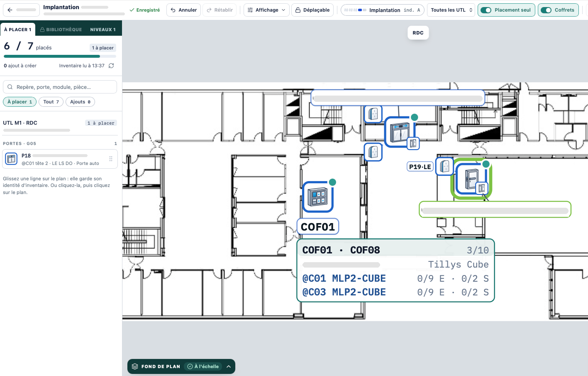Select the green-highlighted single door marker

pyautogui.click(x=471, y=179)
